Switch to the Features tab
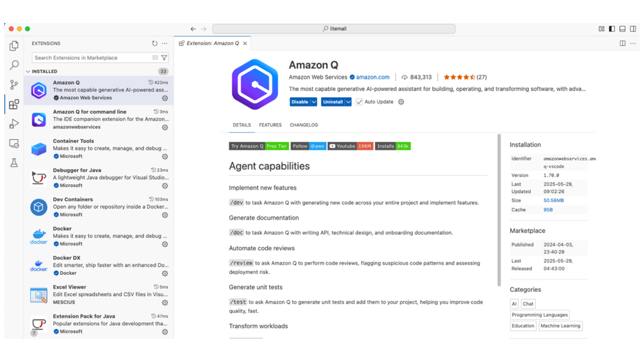644x362 pixels. 270,125
